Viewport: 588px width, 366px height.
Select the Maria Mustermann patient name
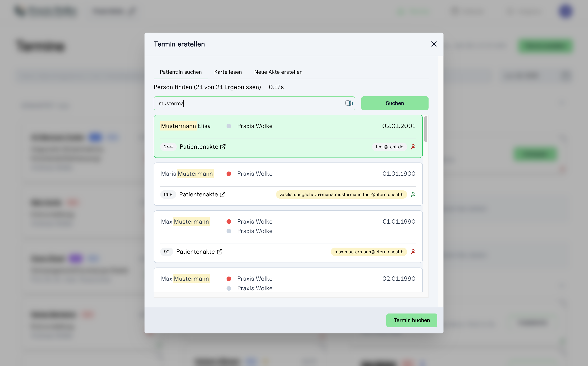(187, 174)
